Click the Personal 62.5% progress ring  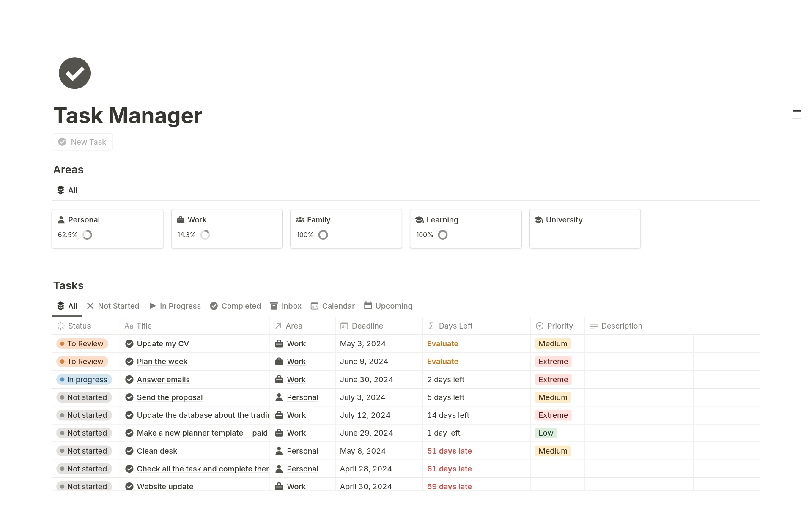tap(87, 235)
